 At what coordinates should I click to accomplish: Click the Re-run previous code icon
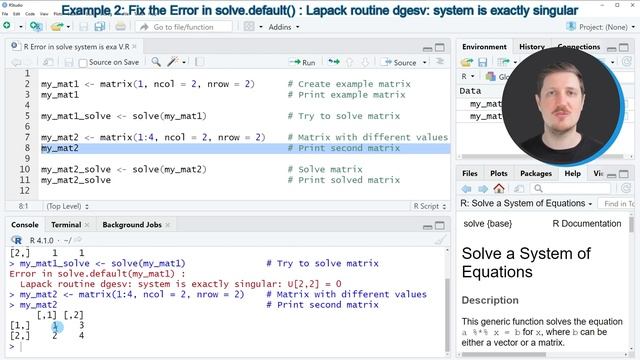334,62
